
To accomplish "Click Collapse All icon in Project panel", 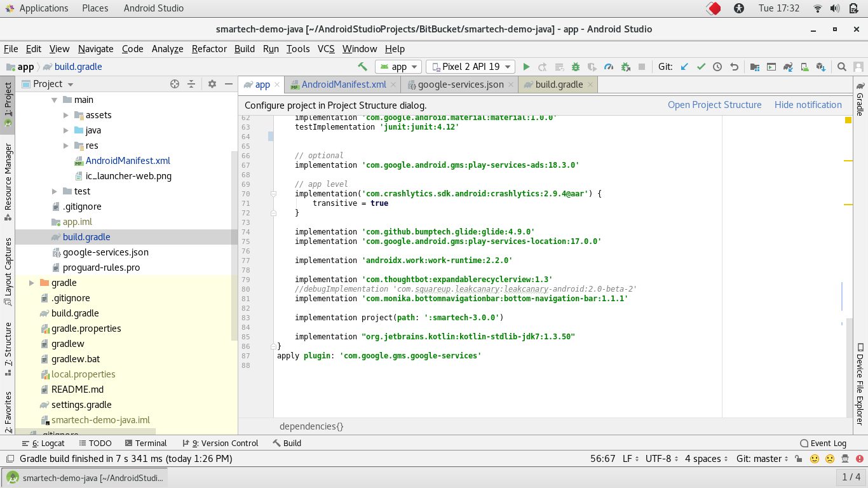I will [191, 84].
